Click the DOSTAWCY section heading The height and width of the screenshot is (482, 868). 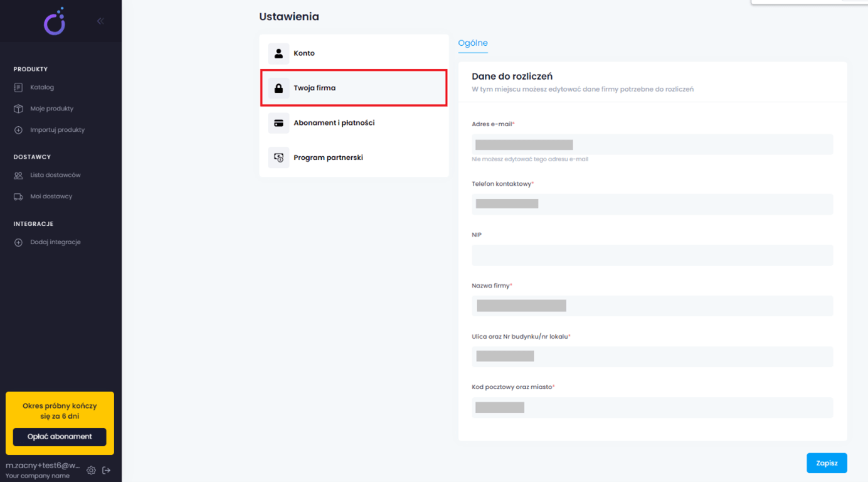pos(32,157)
